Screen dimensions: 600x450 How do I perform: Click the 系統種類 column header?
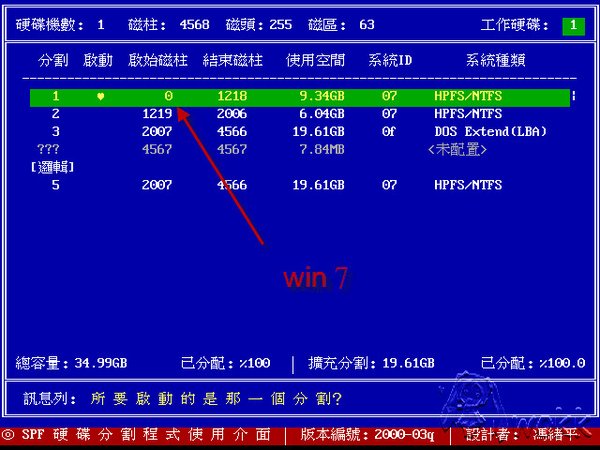[x=496, y=60]
